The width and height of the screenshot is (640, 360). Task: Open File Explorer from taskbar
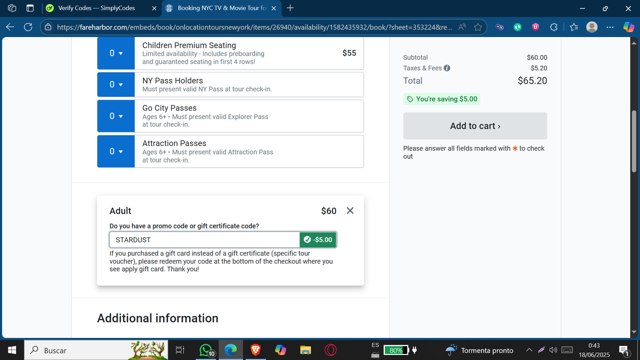[305, 350]
